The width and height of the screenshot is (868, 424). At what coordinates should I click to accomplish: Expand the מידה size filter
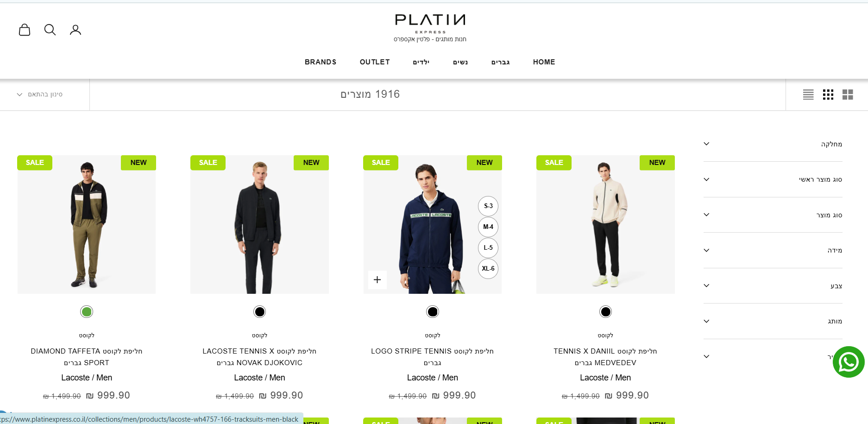pyautogui.click(x=773, y=250)
